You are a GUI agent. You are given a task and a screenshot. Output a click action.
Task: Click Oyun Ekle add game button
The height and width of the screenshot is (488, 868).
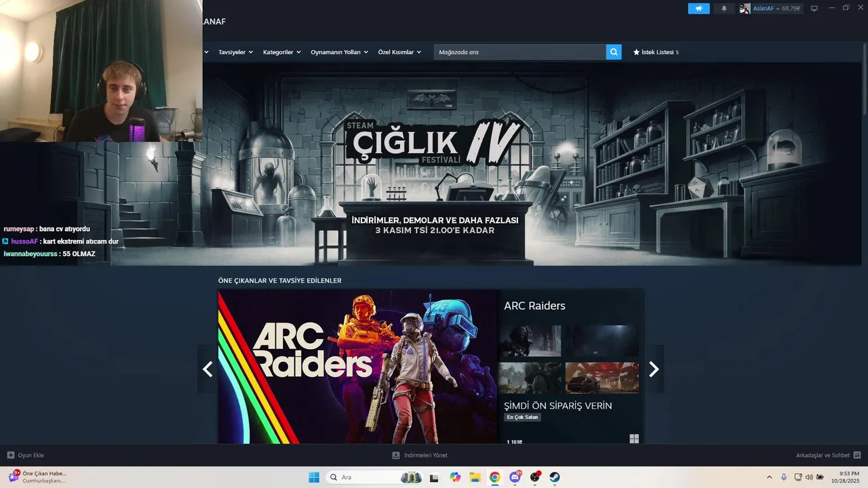26,455
